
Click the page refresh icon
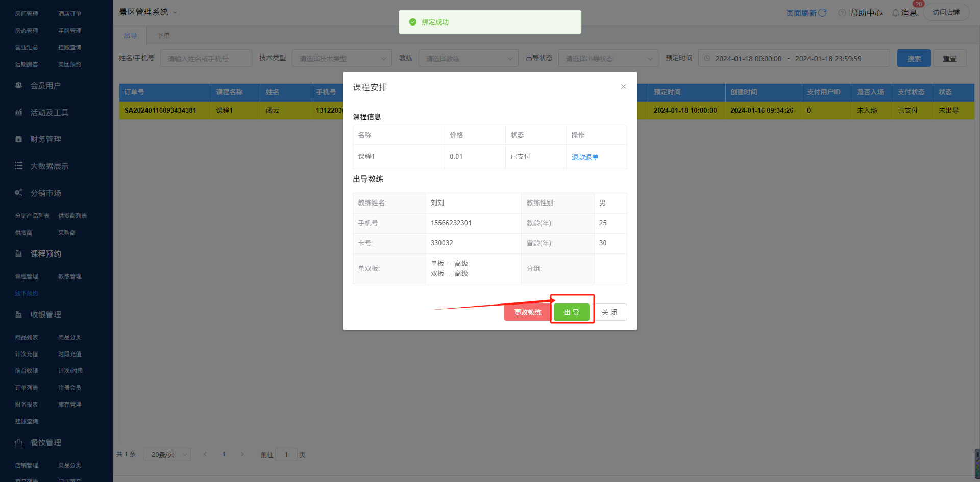(x=822, y=13)
